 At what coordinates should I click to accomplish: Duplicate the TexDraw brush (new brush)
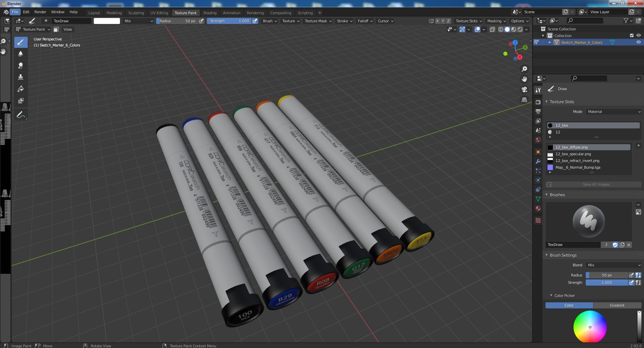[622, 245]
